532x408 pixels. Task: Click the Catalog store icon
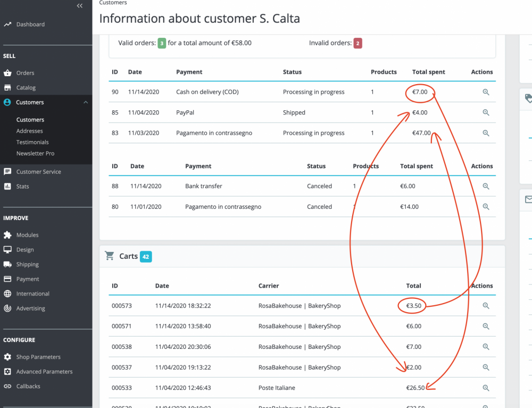pos(7,87)
